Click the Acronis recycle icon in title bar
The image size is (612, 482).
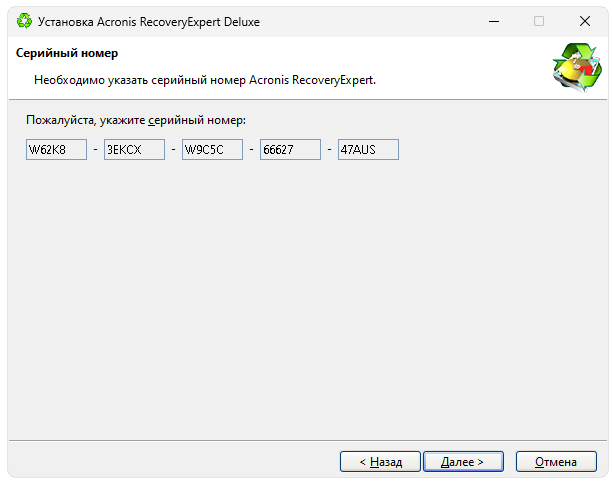click(x=24, y=21)
